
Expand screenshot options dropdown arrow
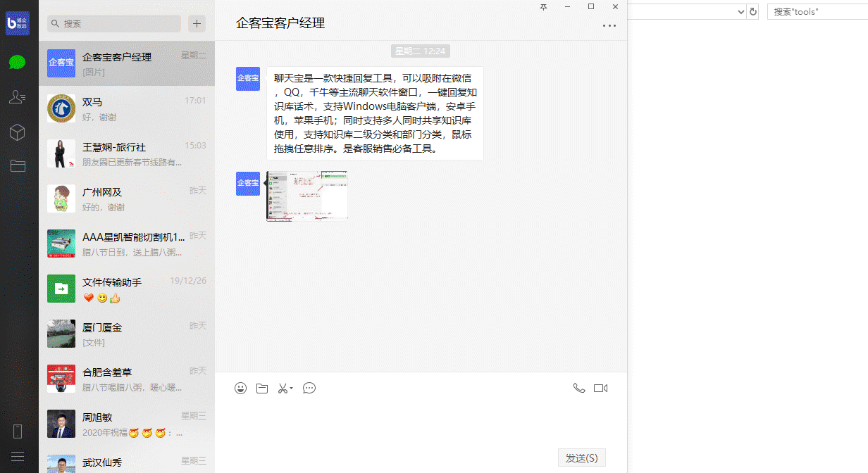[291, 389]
